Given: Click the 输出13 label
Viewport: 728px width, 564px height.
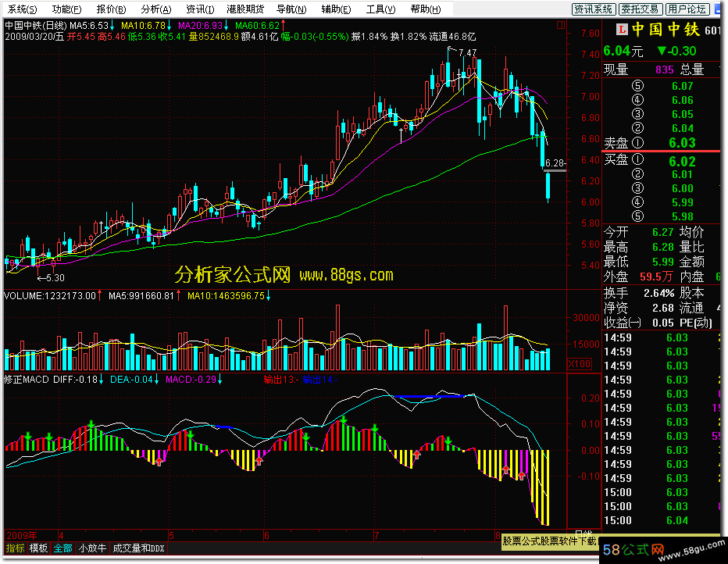Looking at the screenshot, I should pos(281,379).
